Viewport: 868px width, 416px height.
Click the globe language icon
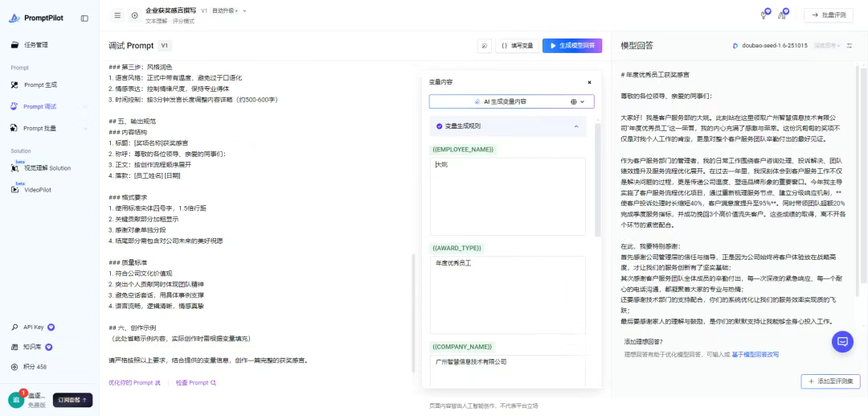pyautogui.click(x=574, y=102)
